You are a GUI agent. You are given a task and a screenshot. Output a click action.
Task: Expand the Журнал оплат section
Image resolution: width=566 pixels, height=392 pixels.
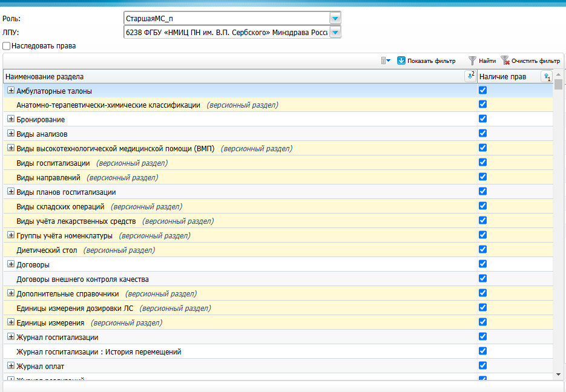(11, 366)
